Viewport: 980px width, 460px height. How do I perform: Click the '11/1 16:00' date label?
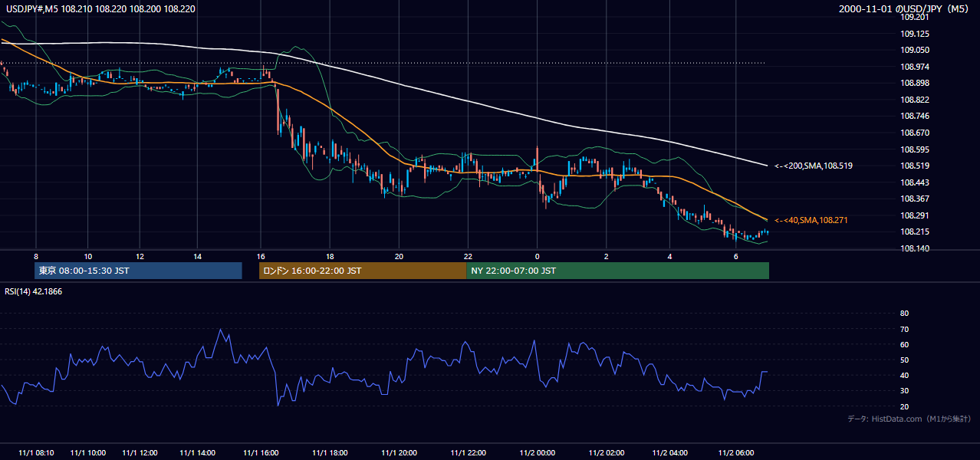pyautogui.click(x=260, y=452)
